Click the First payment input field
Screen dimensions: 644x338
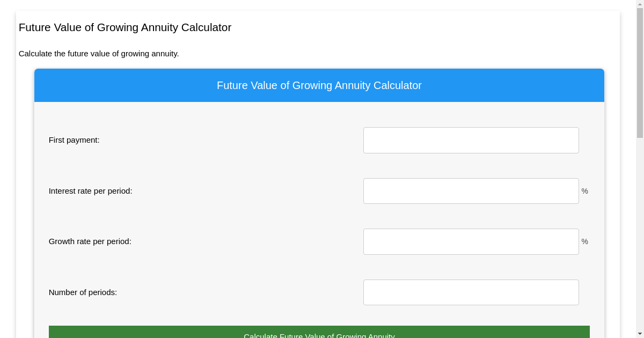point(471,140)
